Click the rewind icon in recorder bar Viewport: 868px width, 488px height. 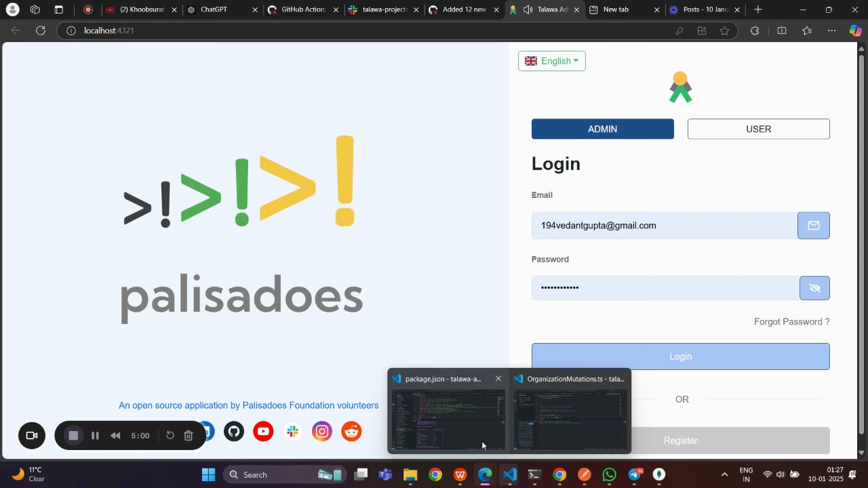coord(115,435)
